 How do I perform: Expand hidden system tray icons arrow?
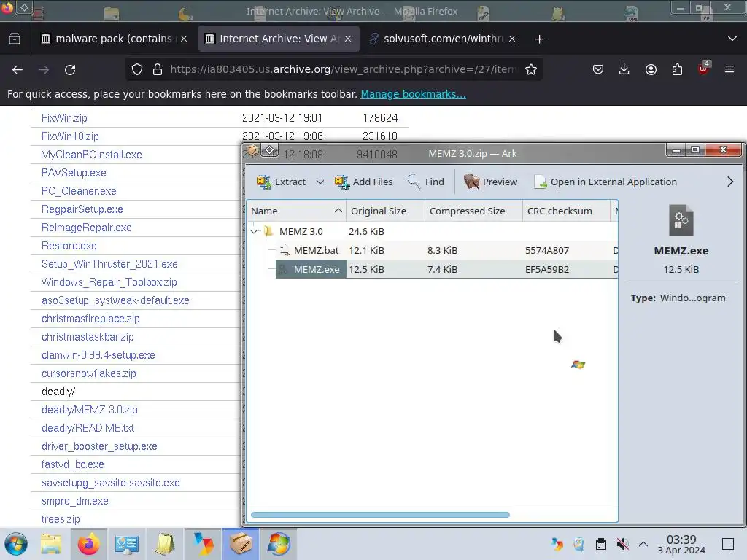point(643,544)
